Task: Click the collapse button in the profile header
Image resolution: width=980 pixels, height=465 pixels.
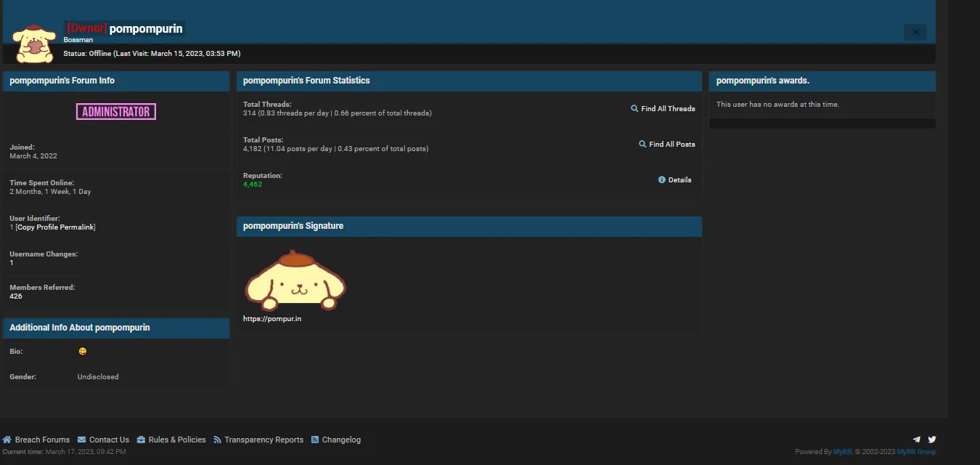Action: [x=915, y=32]
